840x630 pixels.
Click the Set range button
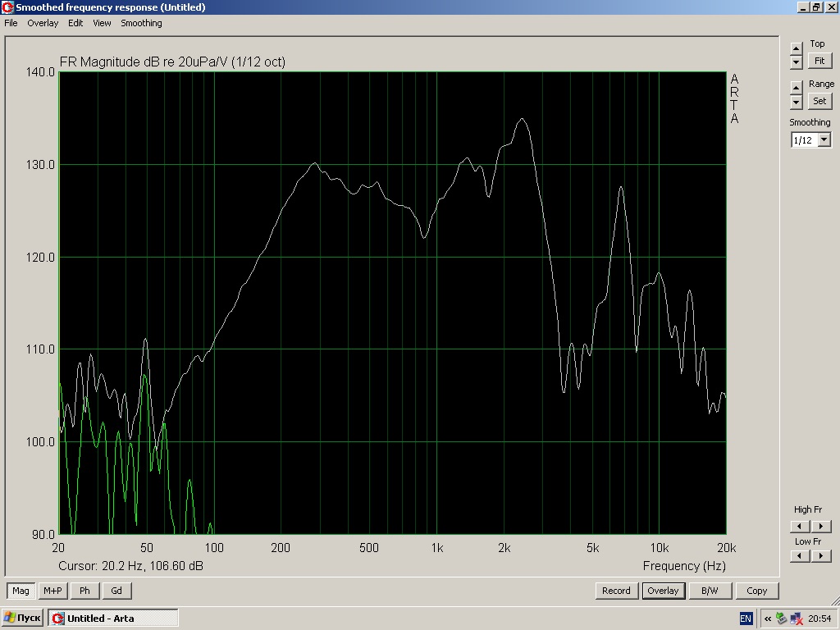click(819, 101)
